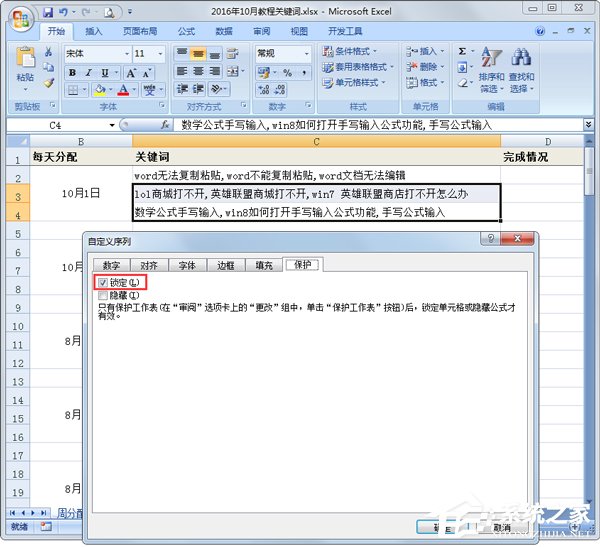The image size is (600, 547).
Task: Open the Sort and Filter tool
Action: (491, 68)
